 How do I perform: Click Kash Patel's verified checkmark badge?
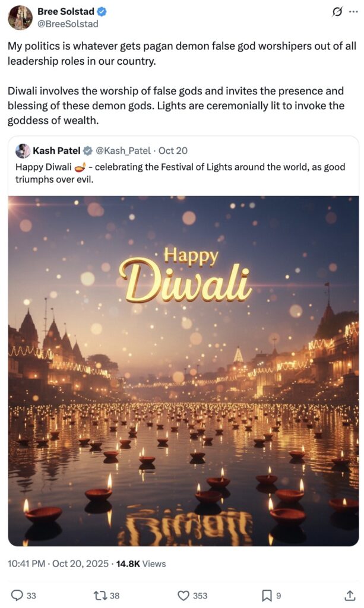tap(87, 151)
